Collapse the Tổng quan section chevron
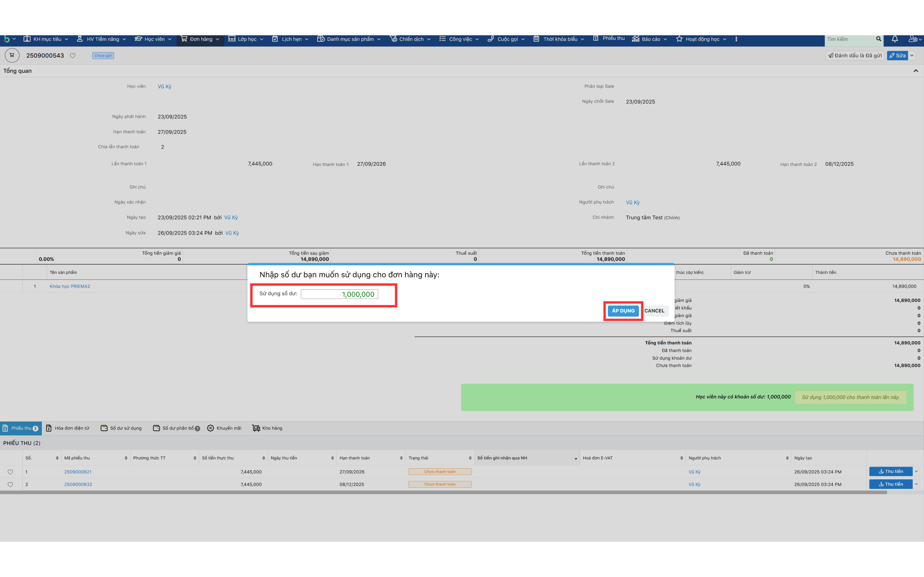Image resolution: width=924 pixels, height=577 pixels. click(915, 71)
